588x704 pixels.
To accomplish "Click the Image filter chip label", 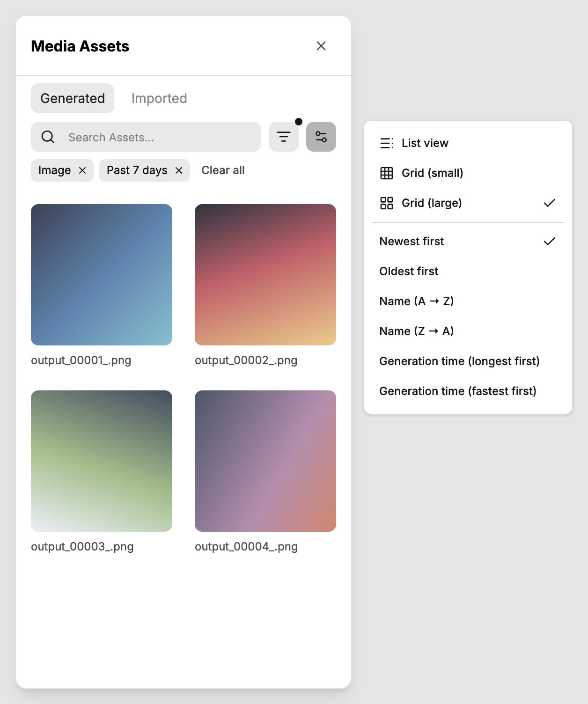I will point(55,170).
